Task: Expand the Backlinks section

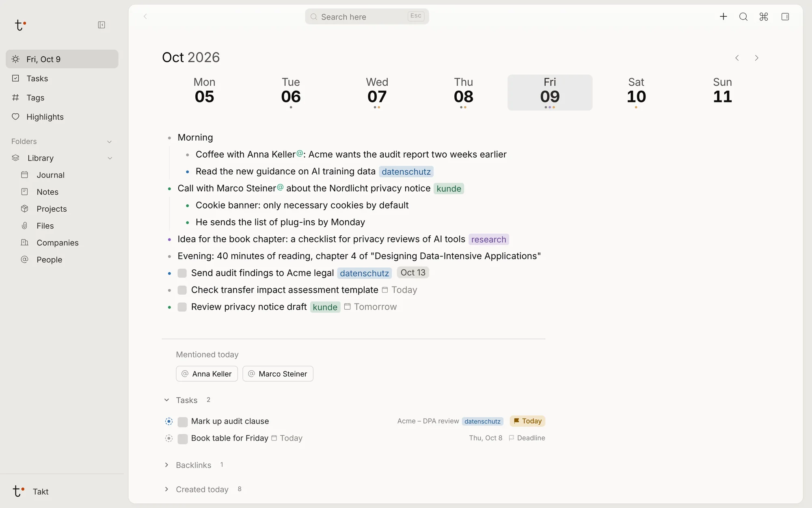Action: pyautogui.click(x=166, y=465)
